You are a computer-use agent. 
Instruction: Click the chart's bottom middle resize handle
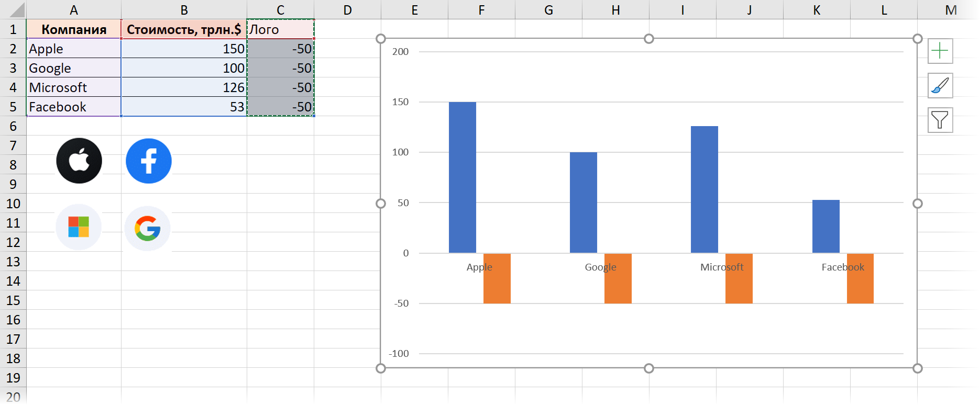(x=649, y=368)
